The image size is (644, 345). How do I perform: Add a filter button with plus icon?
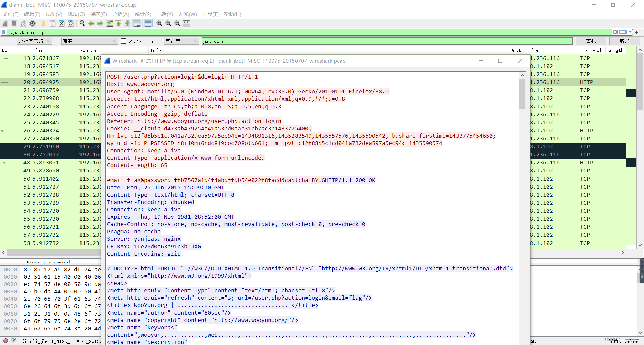636,32
